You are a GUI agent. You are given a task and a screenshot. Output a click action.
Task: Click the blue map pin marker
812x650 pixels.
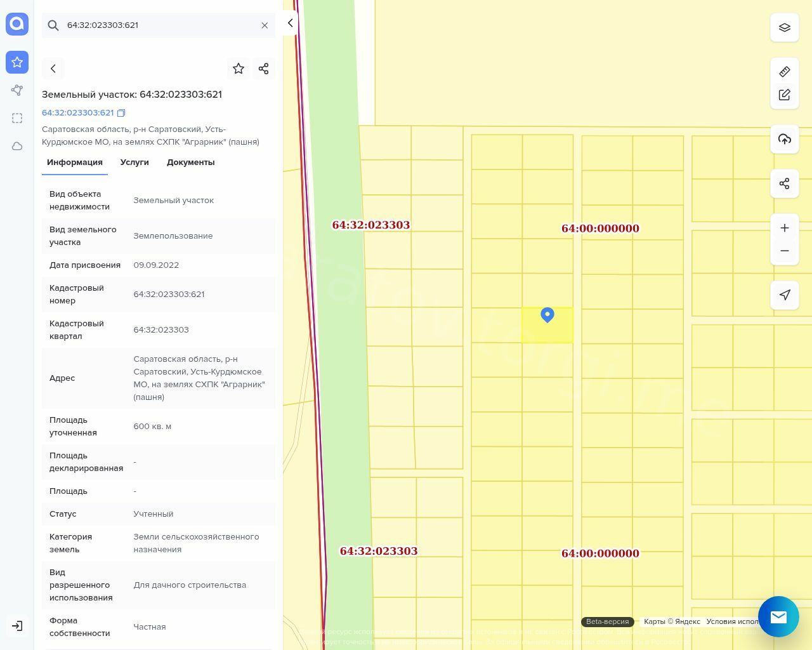[547, 315]
